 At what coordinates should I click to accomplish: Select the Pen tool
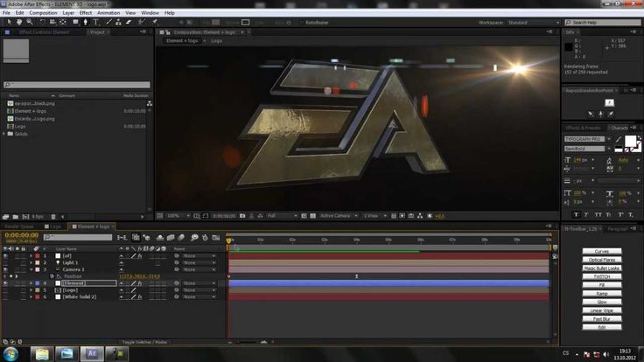click(x=86, y=22)
